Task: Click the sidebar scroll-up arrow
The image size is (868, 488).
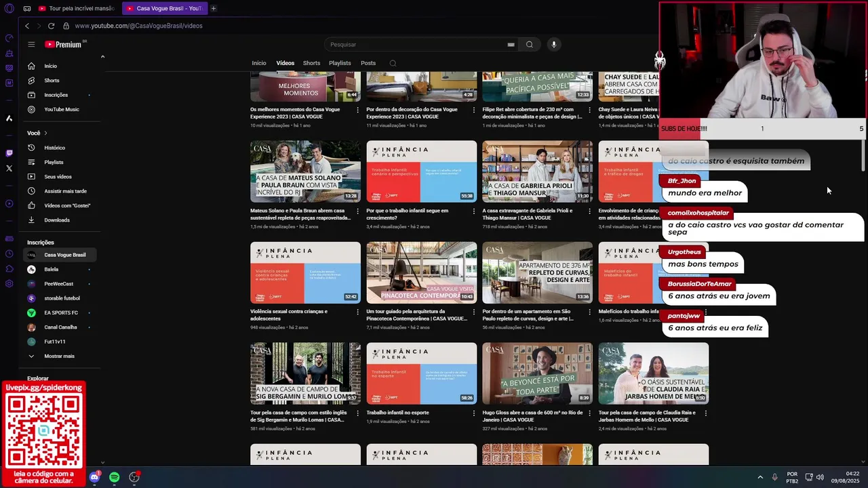Action: click(x=102, y=56)
